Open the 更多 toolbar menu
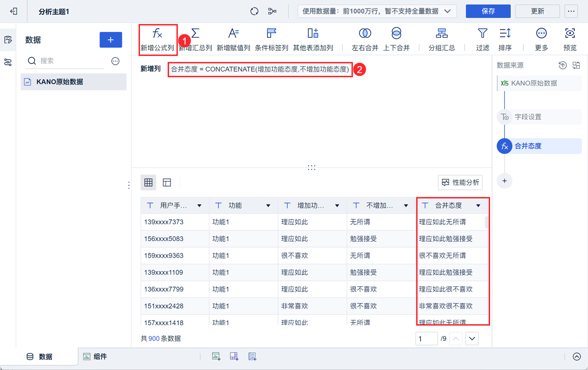The width and height of the screenshot is (588, 370). tap(541, 39)
